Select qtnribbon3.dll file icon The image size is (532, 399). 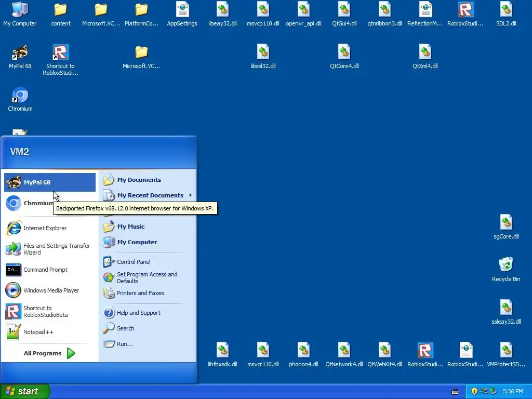coord(385,14)
